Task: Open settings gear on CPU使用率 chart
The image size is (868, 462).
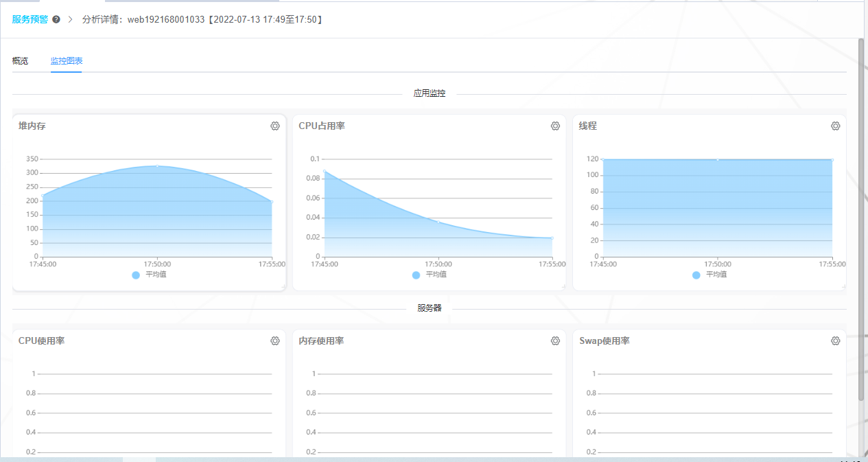Action: point(275,341)
